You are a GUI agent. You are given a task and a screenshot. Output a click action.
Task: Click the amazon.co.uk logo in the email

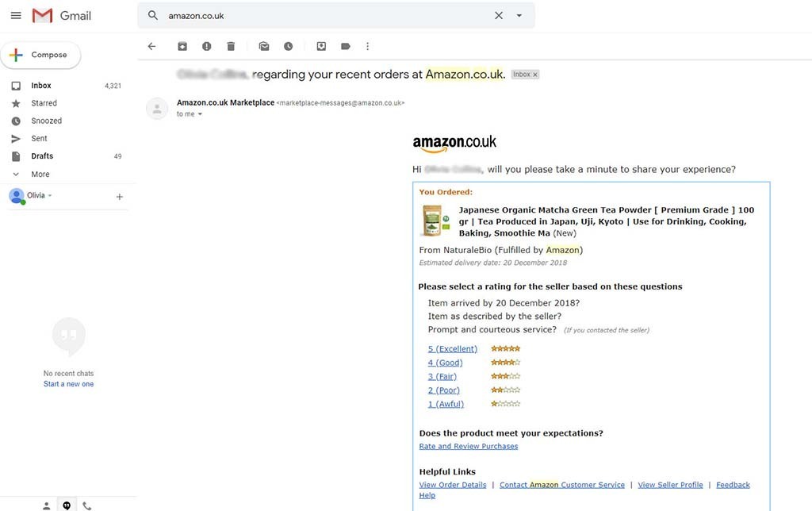pos(454,144)
